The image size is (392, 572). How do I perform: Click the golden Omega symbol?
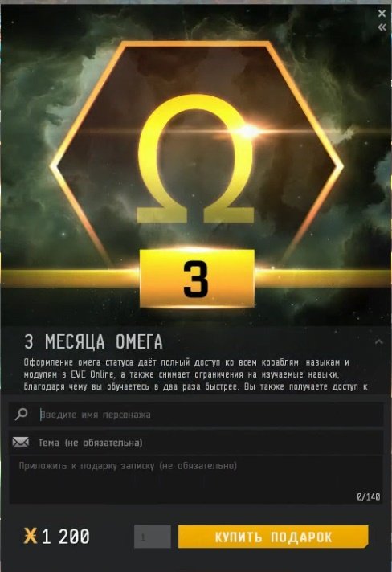[196, 159]
